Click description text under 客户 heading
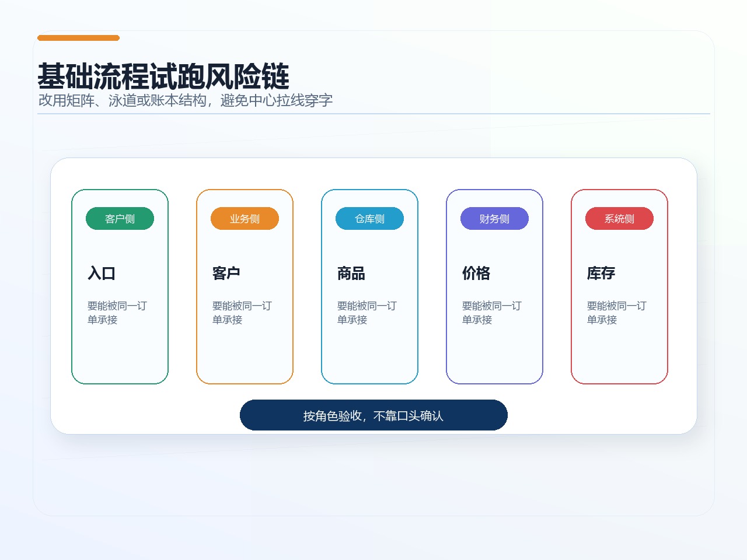The height and width of the screenshot is (560, 747). [242, 313]
